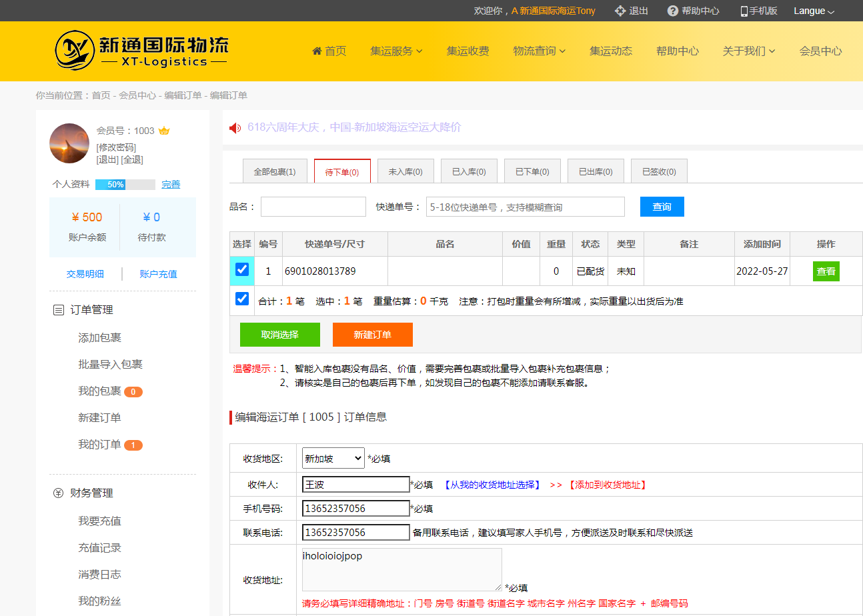Switch to the 待下单(0) tab

click(342, 171)
